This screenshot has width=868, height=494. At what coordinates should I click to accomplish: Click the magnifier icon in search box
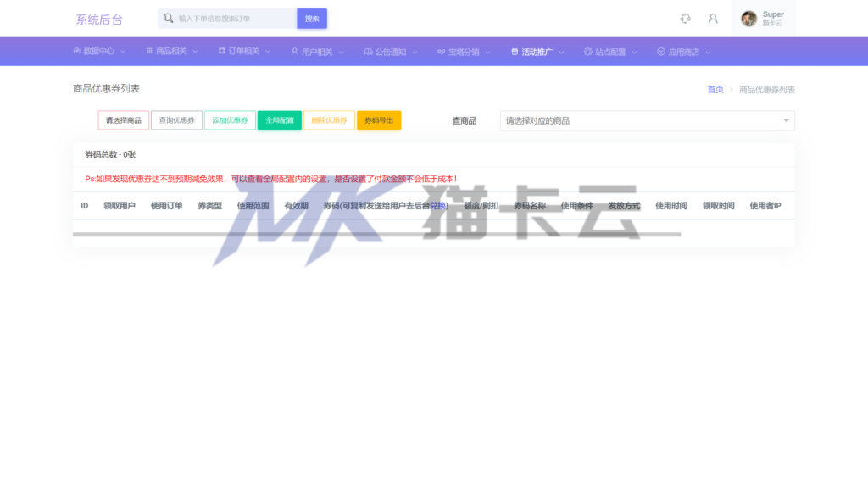point(169,19)
